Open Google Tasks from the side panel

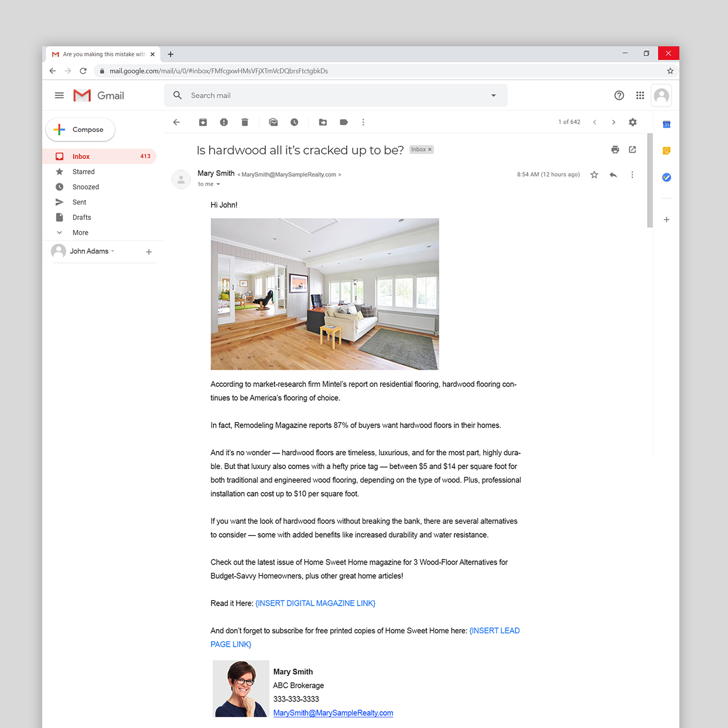[666, 177]
